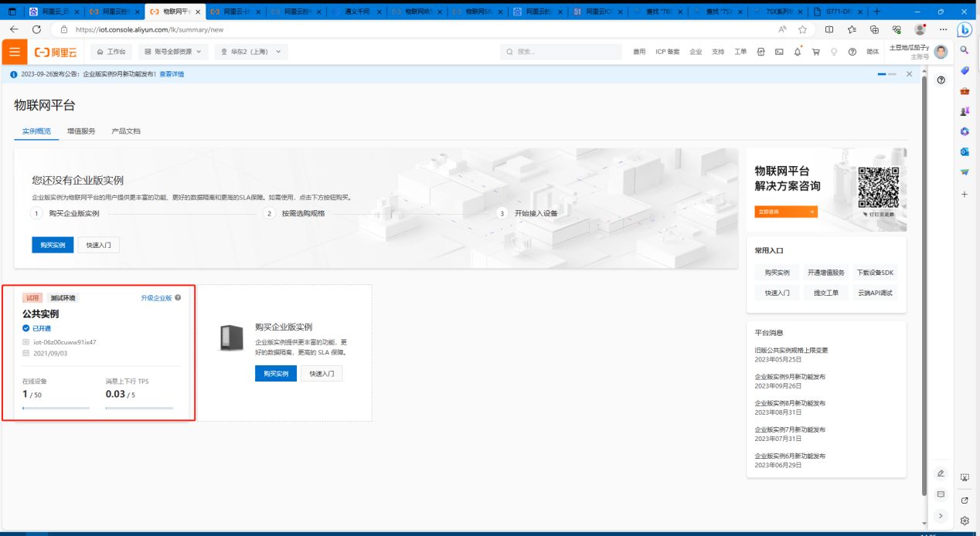Click the lightbulb icon in Aliyun header

pyautogui.click(x=834, y=52)
